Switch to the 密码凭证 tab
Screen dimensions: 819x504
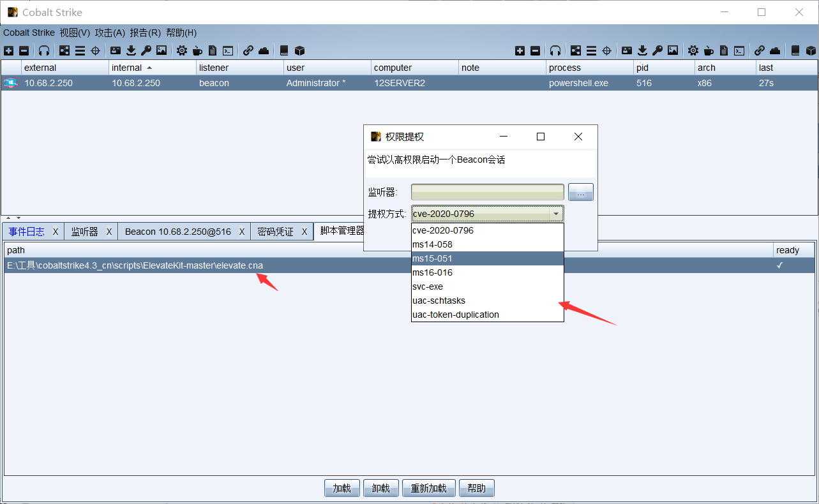[275, 232]
